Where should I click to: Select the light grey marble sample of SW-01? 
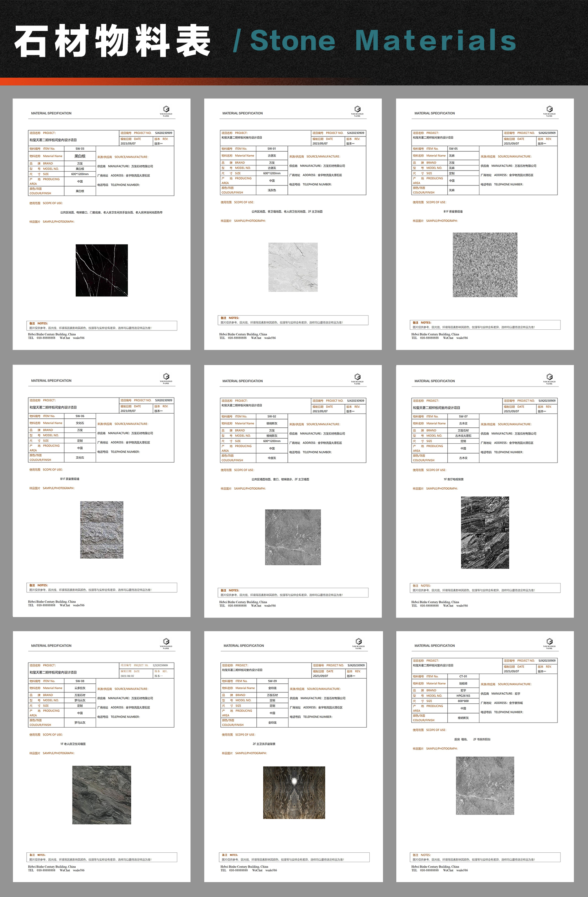(x=293, y=267)
